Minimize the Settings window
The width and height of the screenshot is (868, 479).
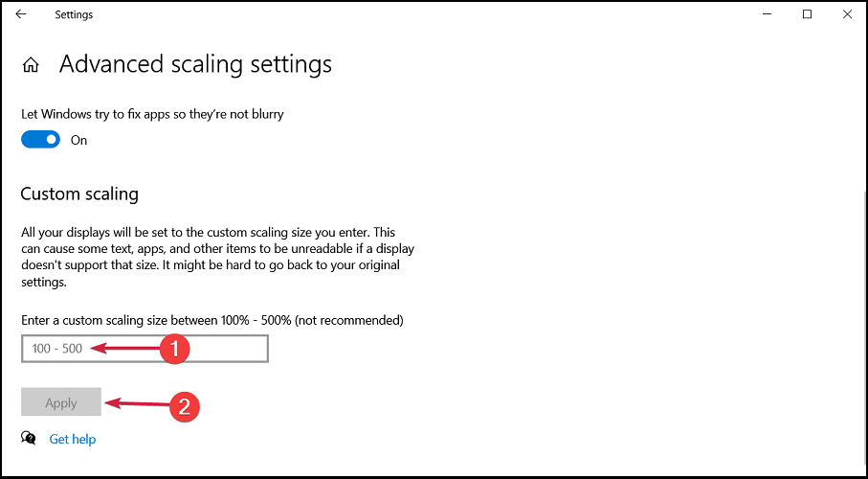766,14
